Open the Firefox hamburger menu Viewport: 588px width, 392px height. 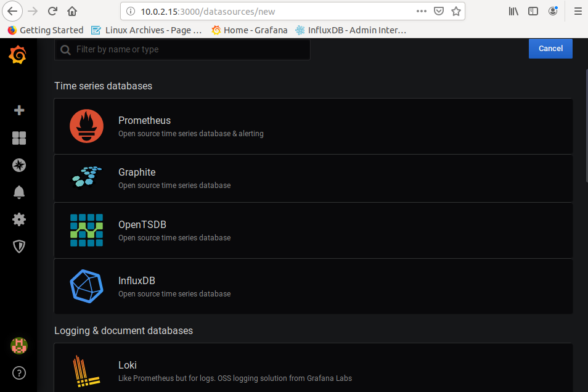point(578,11)
